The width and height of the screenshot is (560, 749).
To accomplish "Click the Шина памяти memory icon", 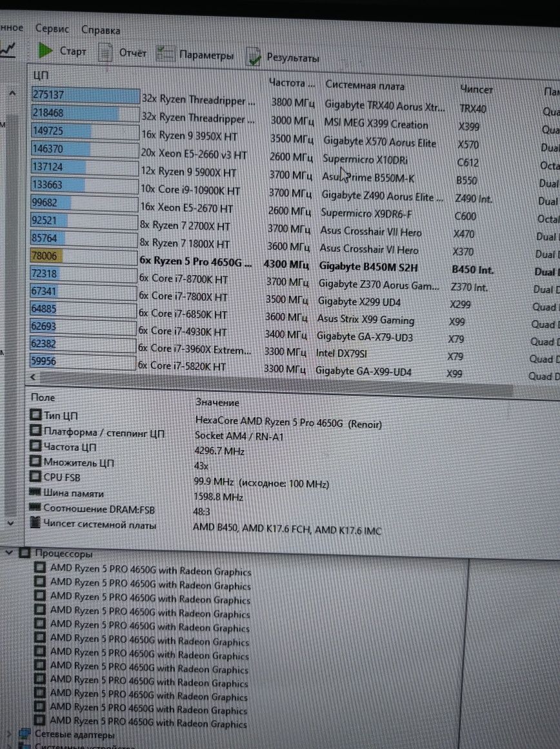I will [35, 491].
